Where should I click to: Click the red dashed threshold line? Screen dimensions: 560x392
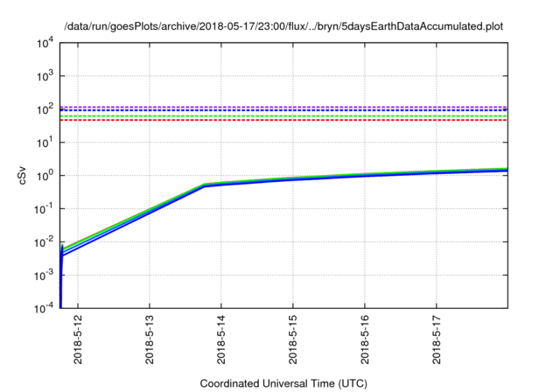[x=283, y=120]
